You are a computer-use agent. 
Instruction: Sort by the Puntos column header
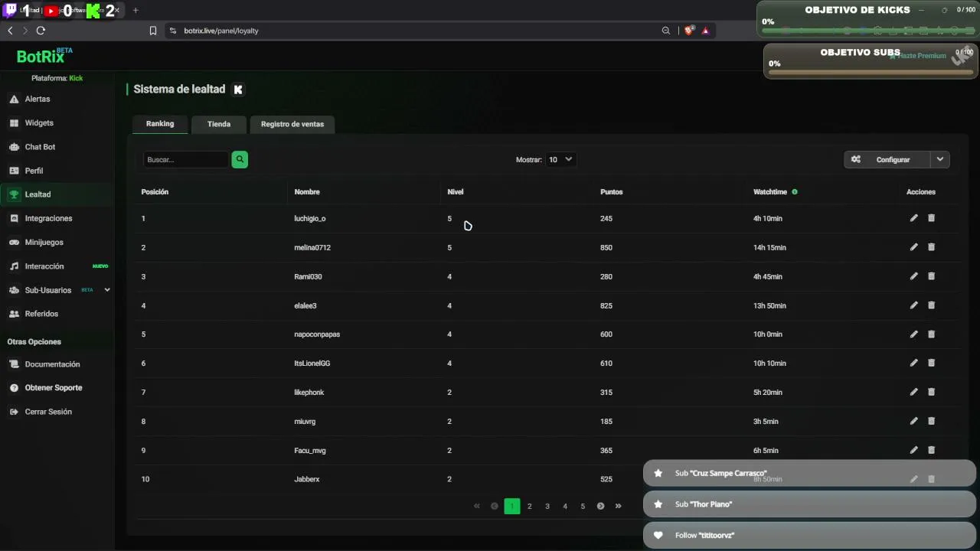click(x=612, y=192)
